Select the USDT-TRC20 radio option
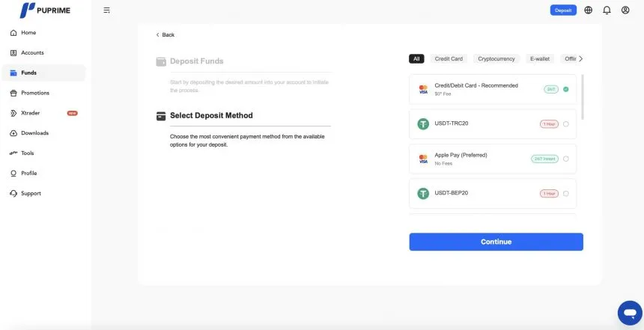The width and height of the screenshot is (644, 330). [x=565, y=124]
